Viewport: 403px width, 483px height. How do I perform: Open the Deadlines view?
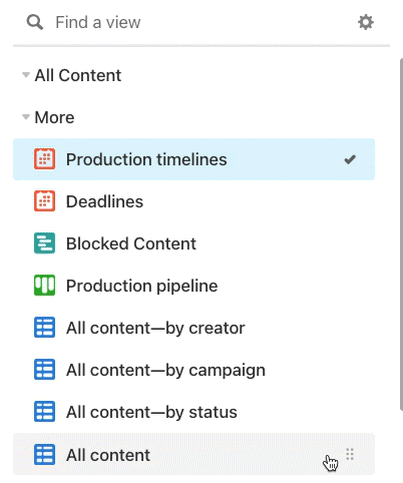tap(194, 201)
